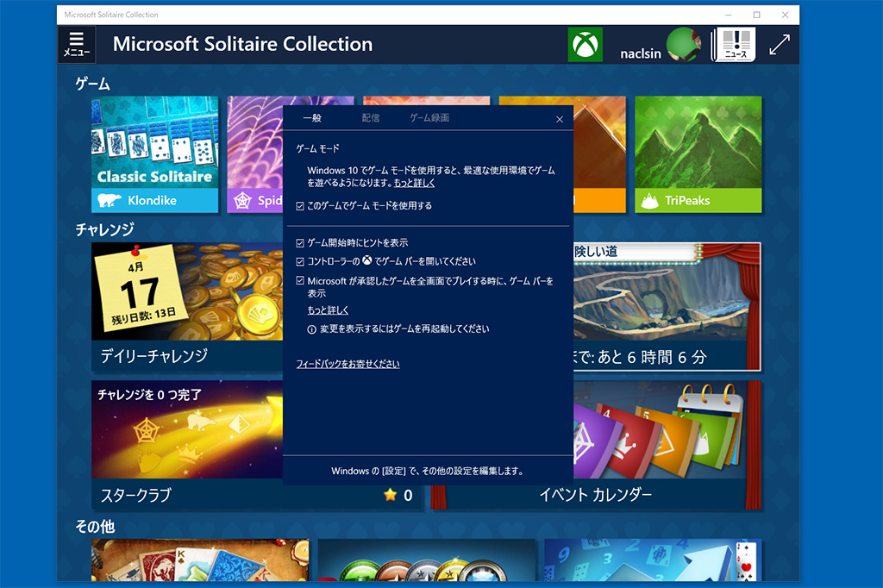Screen dimensions: 883x588
Task: Toggle the controller Xbox button Game Bar checkbox
Action: (300, 262)
